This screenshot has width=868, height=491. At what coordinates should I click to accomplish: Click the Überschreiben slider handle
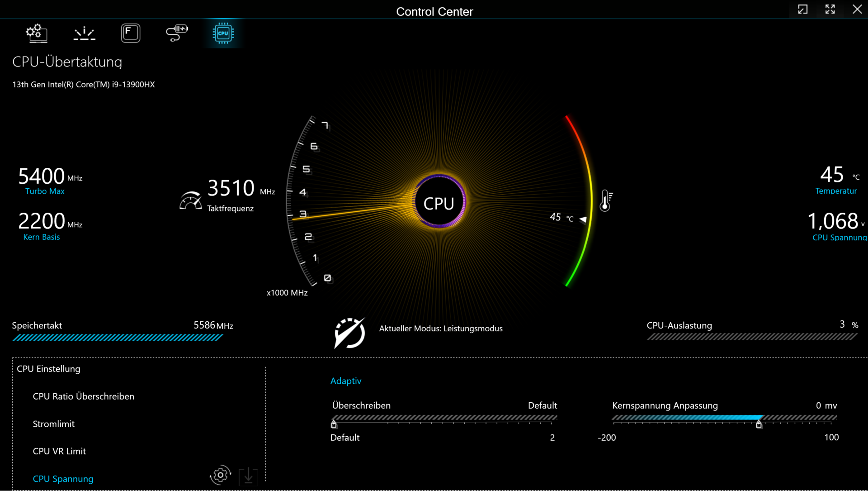tap(334, 424)
